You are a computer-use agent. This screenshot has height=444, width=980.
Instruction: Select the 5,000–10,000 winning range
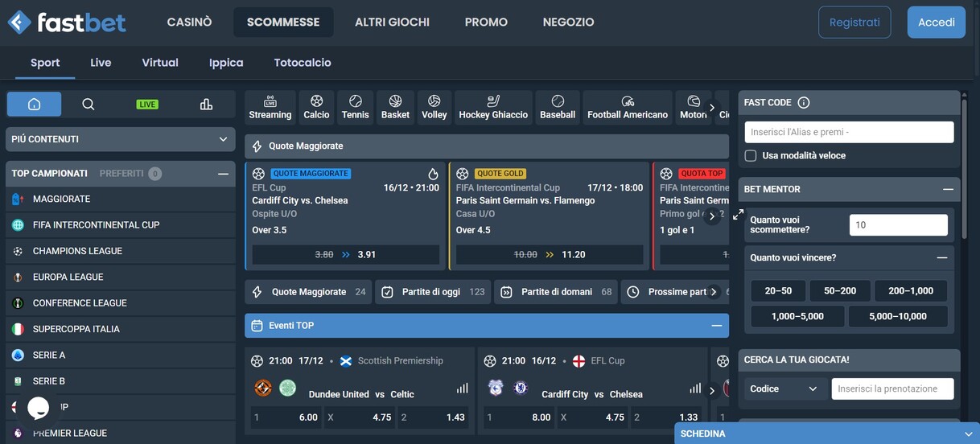898,317
